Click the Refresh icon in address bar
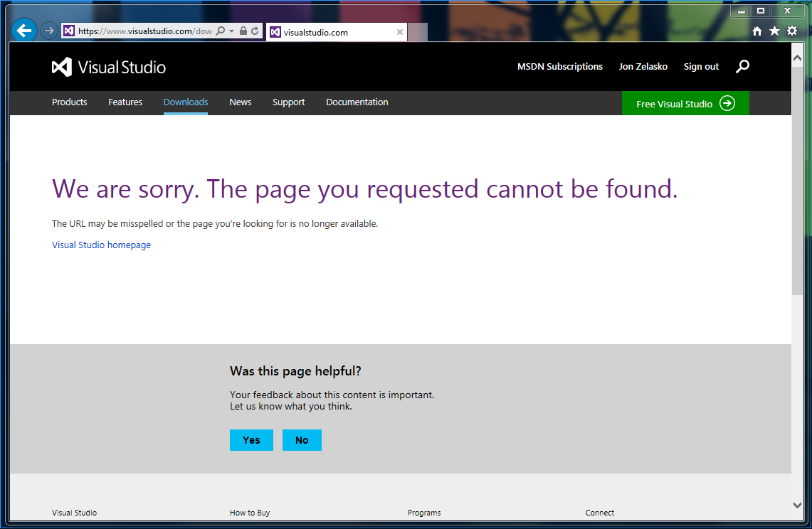 click(255, 31)
